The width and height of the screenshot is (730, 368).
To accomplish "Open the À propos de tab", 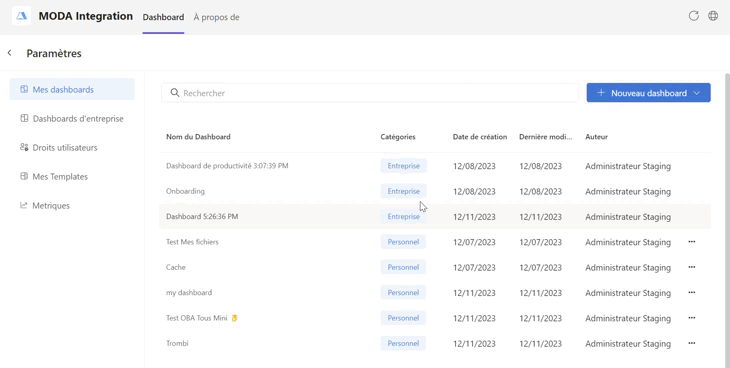I will (x=216, y=17).
